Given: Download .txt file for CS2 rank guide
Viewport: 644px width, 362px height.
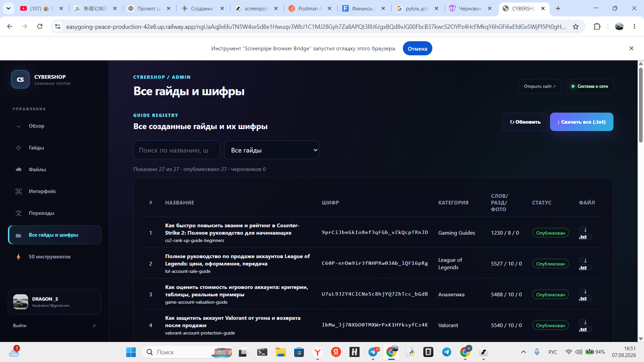Looking at the screenshot, I should [585, 233].
